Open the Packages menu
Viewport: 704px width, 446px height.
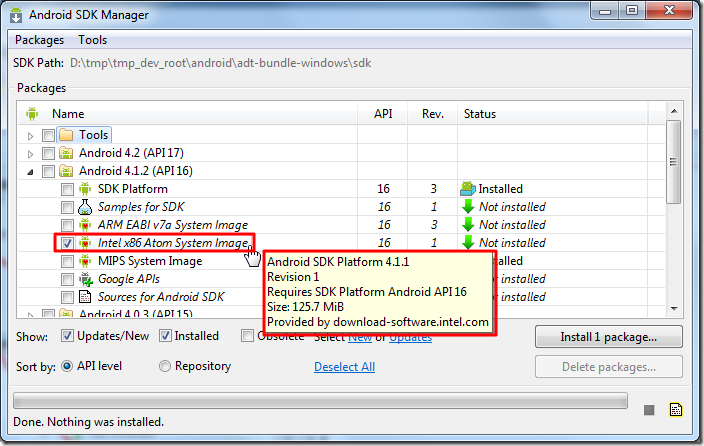click(40, 40)
